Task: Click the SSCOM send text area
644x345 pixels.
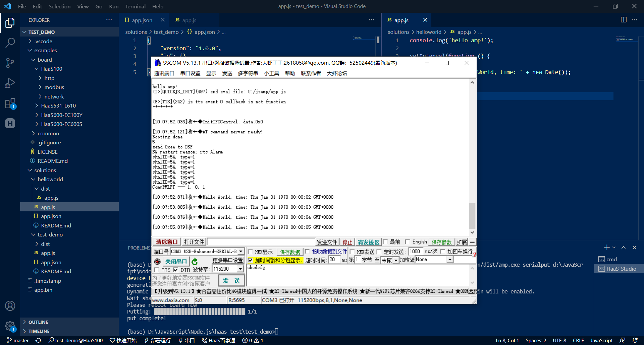Action: [358, 275]
